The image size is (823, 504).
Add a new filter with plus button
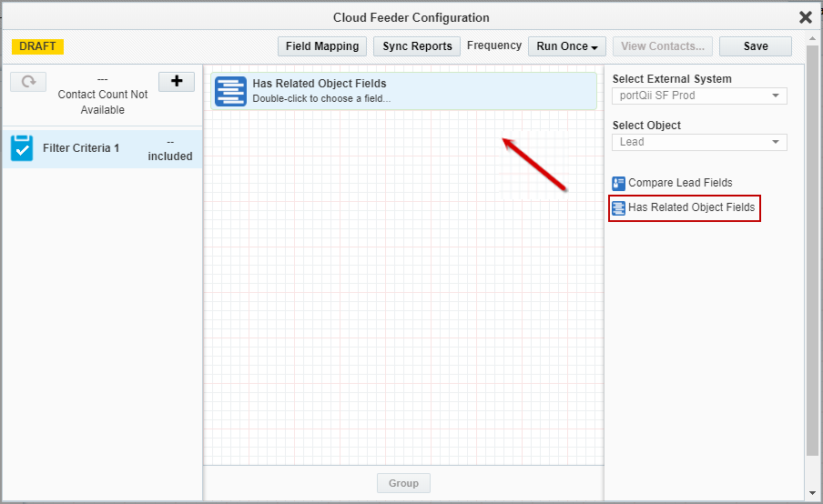177,82
